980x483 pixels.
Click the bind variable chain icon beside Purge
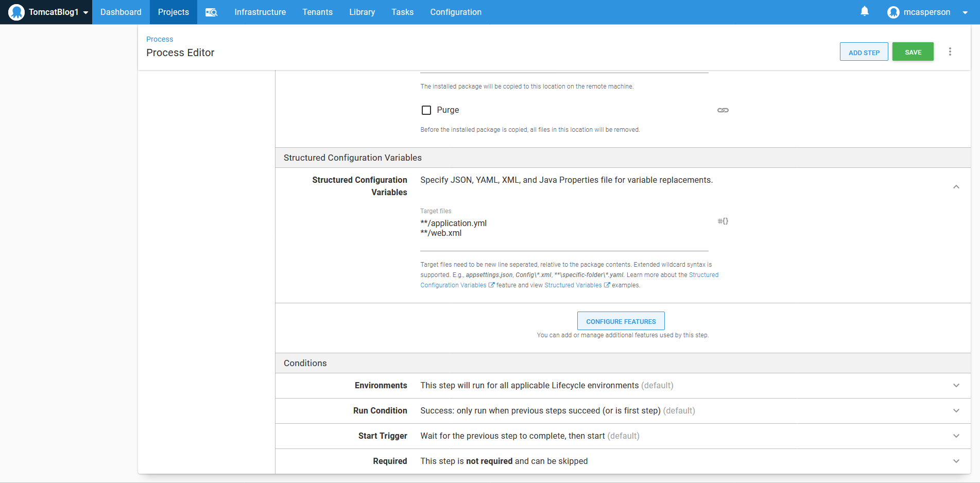click(723, 110)
